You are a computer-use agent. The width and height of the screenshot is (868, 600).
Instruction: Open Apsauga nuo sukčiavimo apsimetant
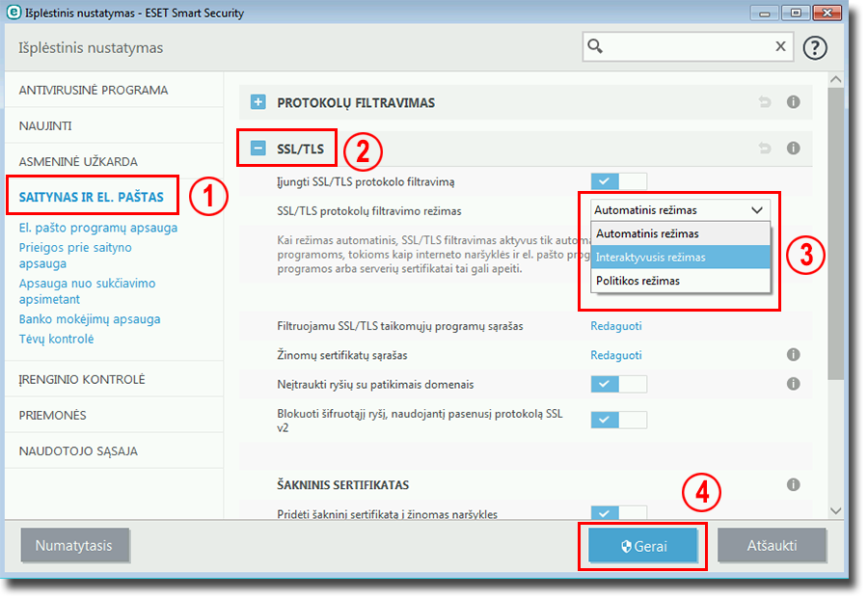click(x=87, y=291)
